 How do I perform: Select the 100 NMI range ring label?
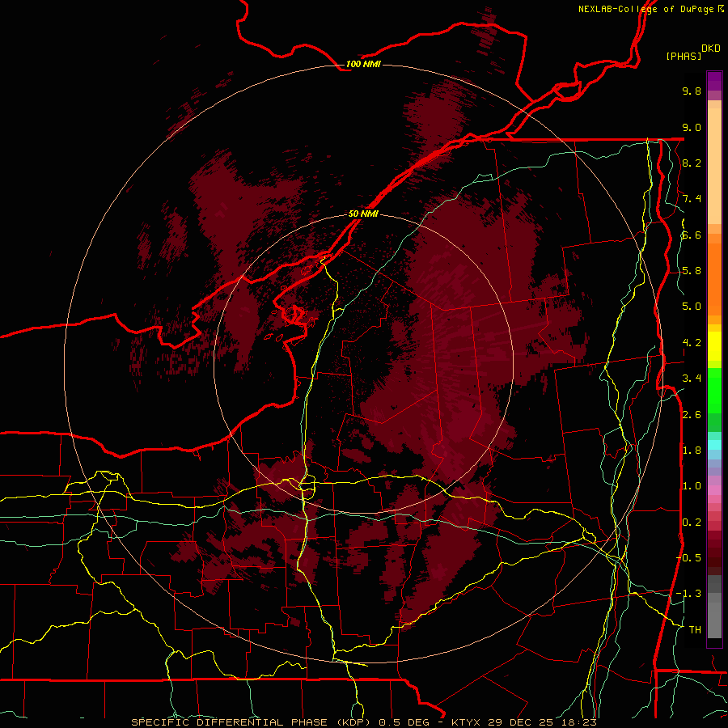pos(363,64)
